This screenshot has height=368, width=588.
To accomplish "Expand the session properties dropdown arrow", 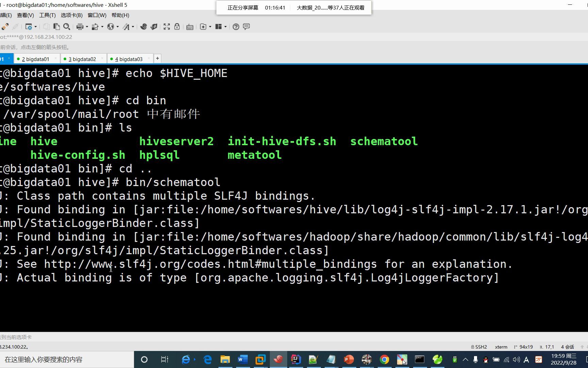I will click(35, 27).
